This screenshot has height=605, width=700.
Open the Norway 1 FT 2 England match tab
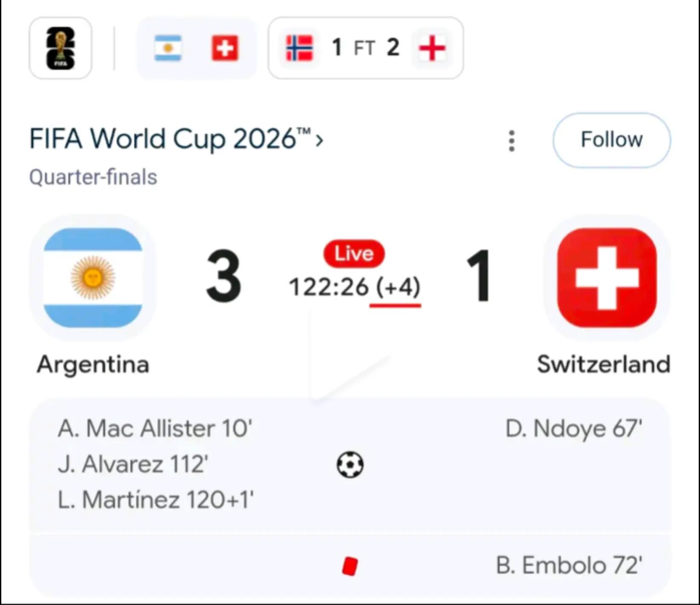[x=366, y=48]
